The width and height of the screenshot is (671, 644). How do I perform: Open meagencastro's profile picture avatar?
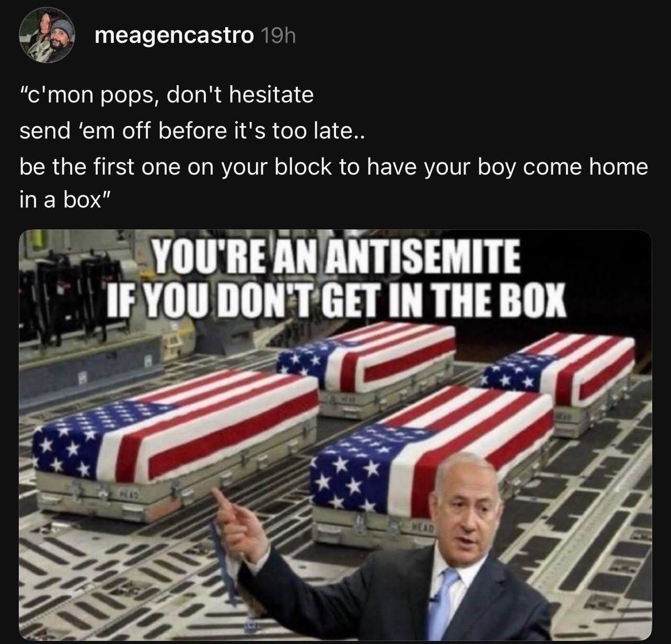coord(45,37)
